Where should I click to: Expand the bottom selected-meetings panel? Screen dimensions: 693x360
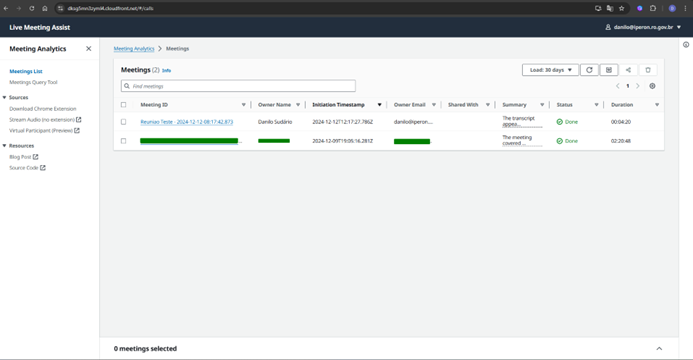pyautogui.click(x=659, y=349)
